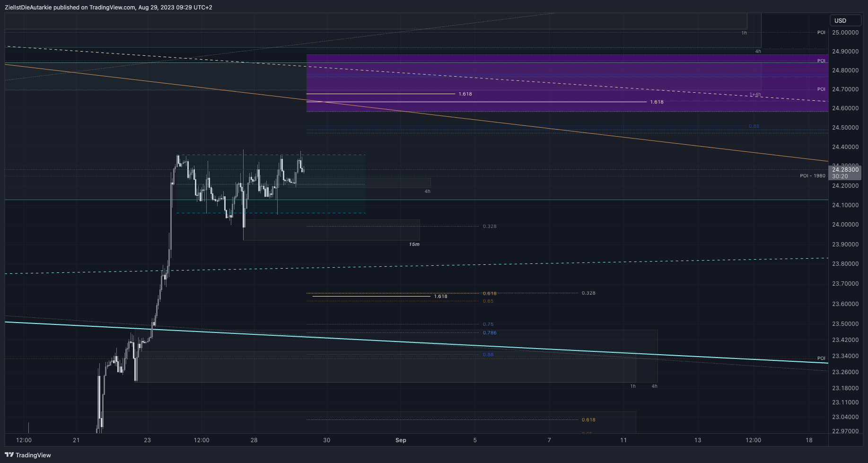Click date 18 on the time axis
This screenshot has height=463, width=868.
coord(809,440)
